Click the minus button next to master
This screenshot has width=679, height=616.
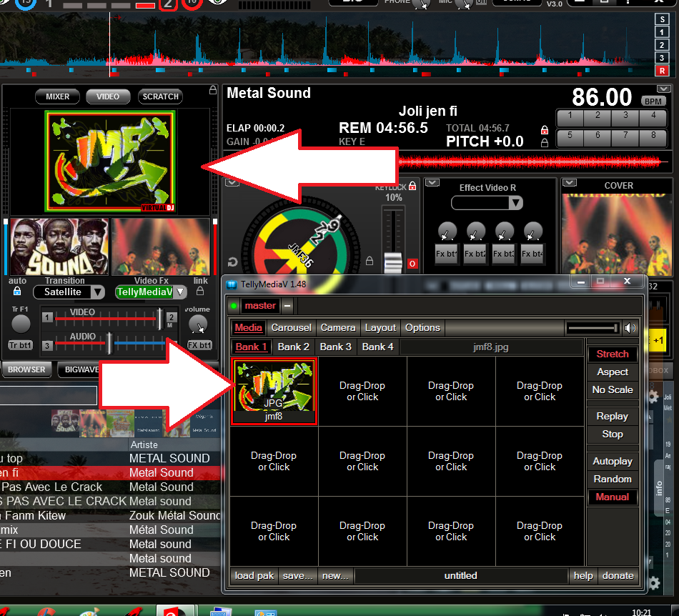tap(287, 306)
